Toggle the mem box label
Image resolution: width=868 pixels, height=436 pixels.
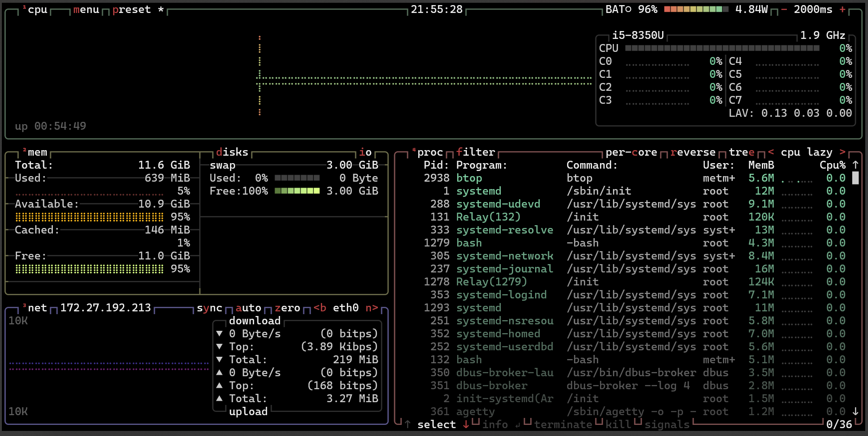tap(35, 152)
